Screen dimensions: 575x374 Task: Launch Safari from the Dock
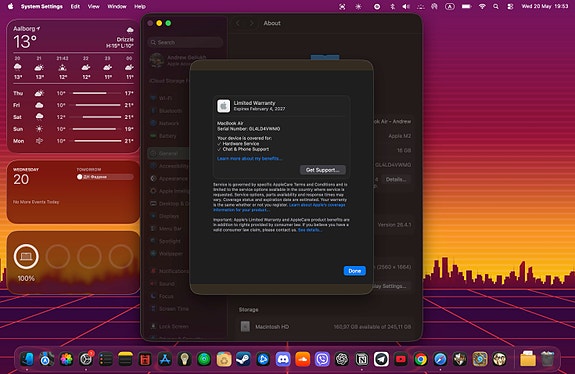pyautogui.click(x=440, y=359)
